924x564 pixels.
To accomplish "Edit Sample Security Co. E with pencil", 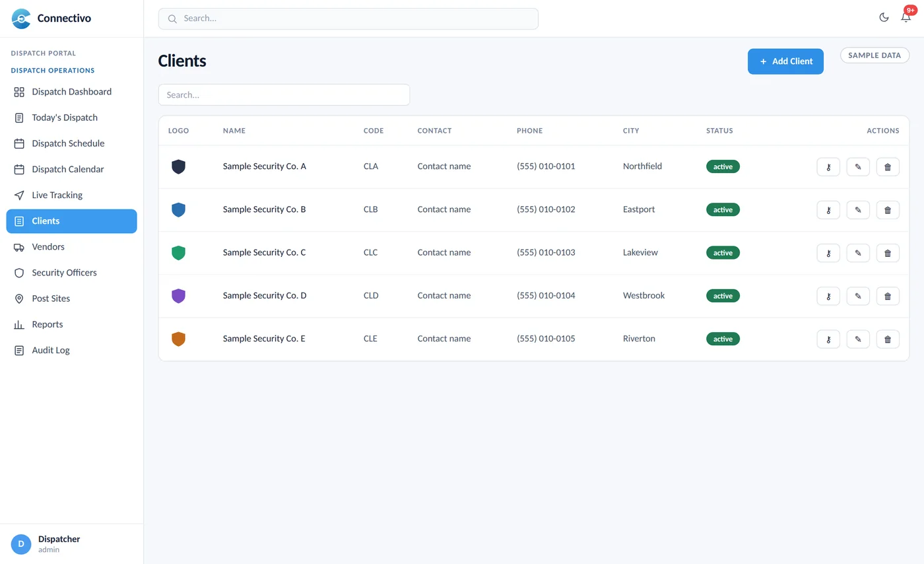I will (x=858, y=339).
